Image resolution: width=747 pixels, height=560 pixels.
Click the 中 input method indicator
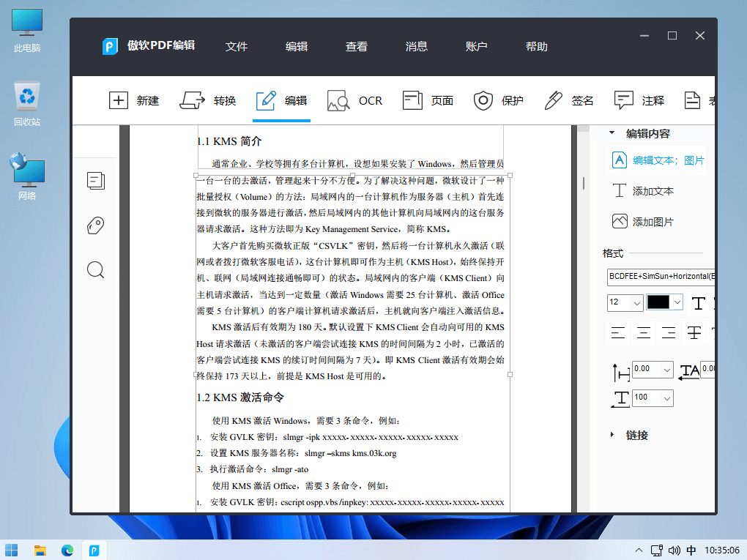(691, 550)
